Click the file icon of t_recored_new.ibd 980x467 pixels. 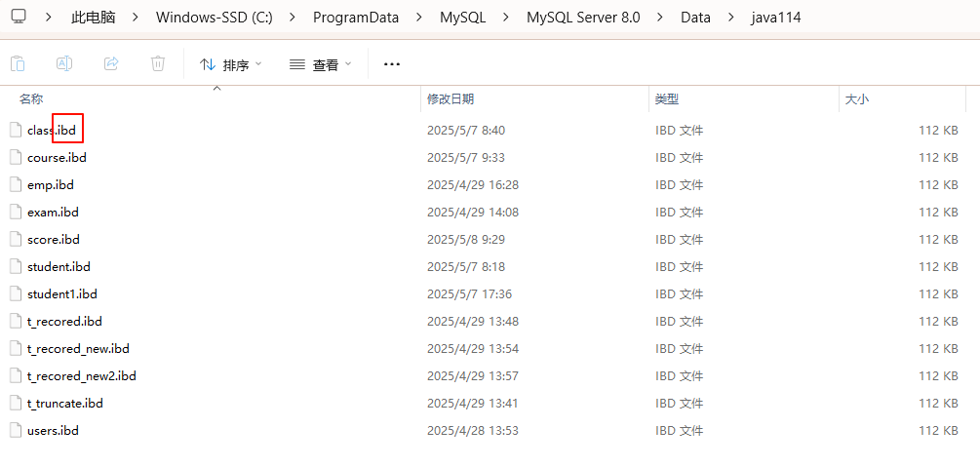pyautogui.click(x=16, y=348)
